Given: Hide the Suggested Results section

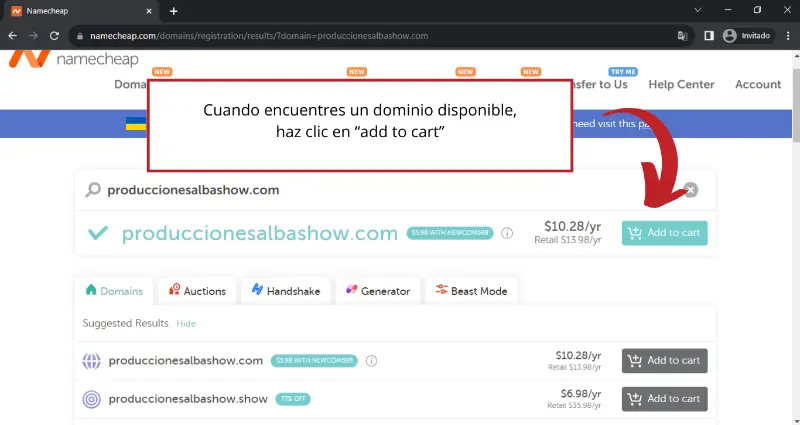Looking at the screenshot, I should coord(186,323).
